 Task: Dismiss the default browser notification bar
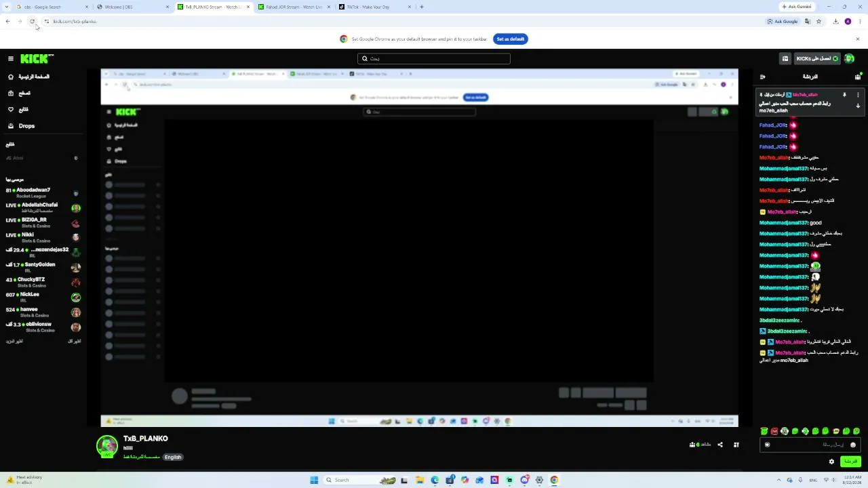coord(857,39)
